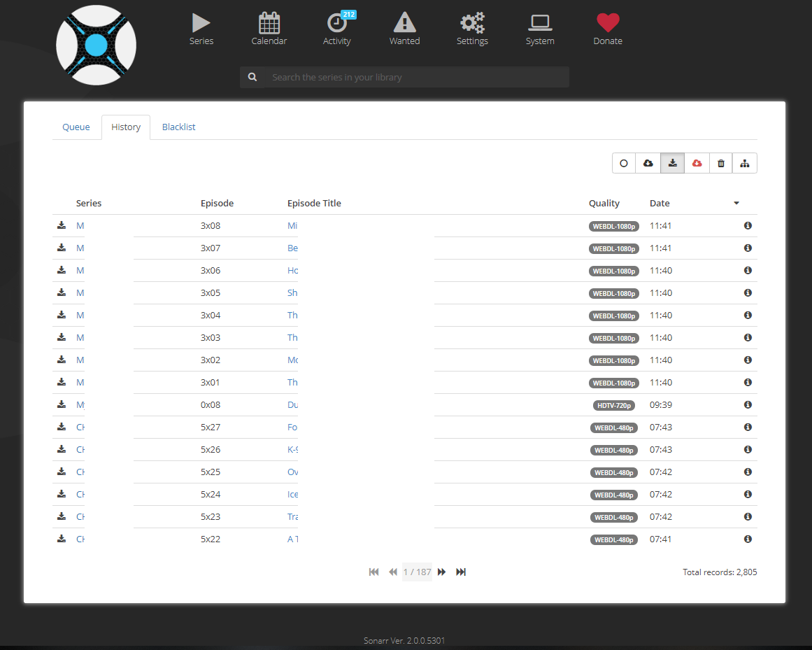Show details for episode 3x05
Image resolution: width=812 pixels, height=650 pixels.
coord(748,292)
